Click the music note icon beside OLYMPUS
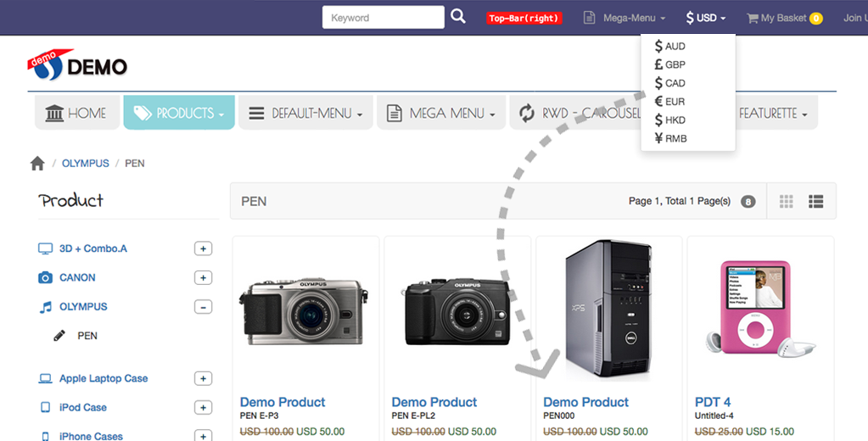Viewport: 868px width, 441px height. coord(45,306)
